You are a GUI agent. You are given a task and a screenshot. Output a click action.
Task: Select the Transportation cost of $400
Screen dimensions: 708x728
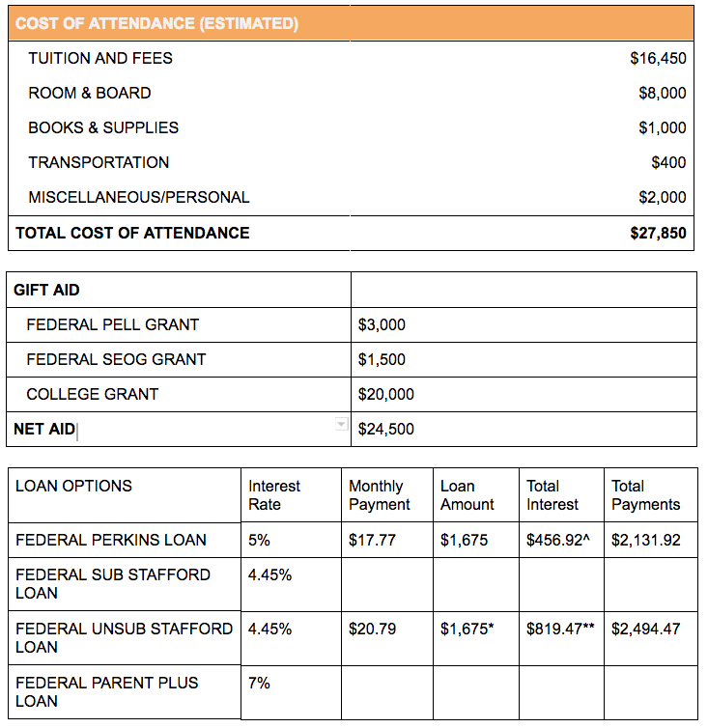pyautogui.click(x=668, y=163)
